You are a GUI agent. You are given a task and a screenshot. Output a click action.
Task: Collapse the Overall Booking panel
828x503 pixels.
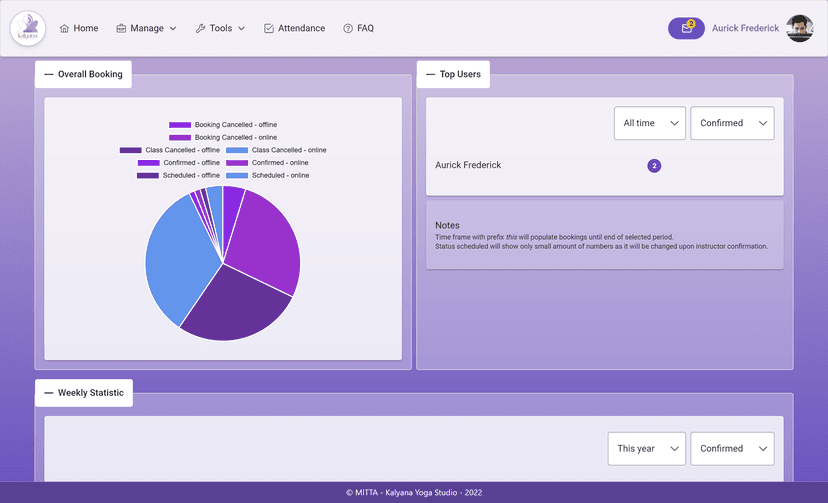tap(48, 74)
